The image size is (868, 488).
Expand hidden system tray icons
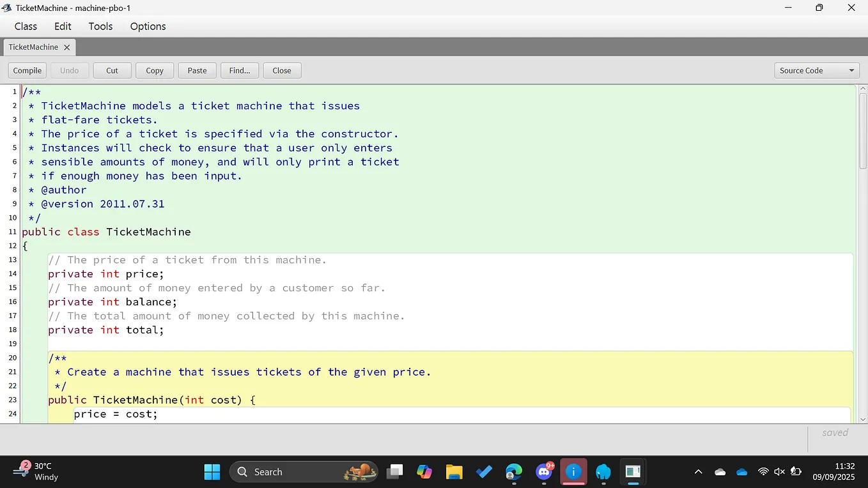(x=698, y=471)
